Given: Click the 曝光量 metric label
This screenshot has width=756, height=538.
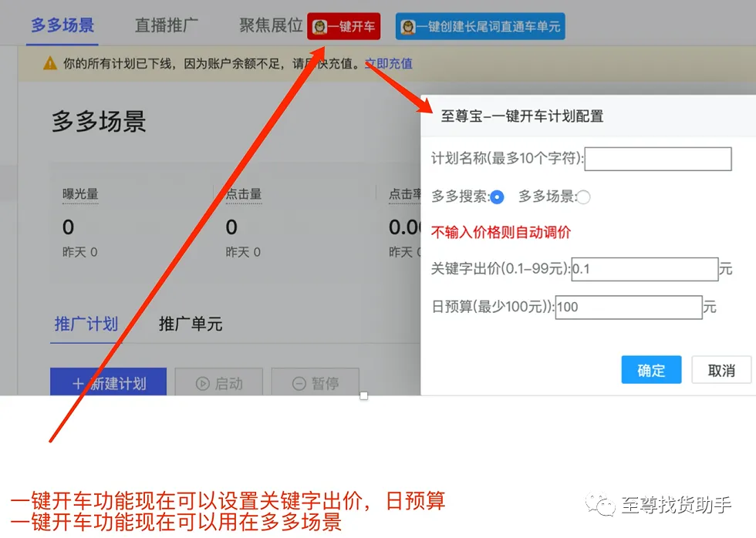Looking at the screenshot, I should click(80, 194).
